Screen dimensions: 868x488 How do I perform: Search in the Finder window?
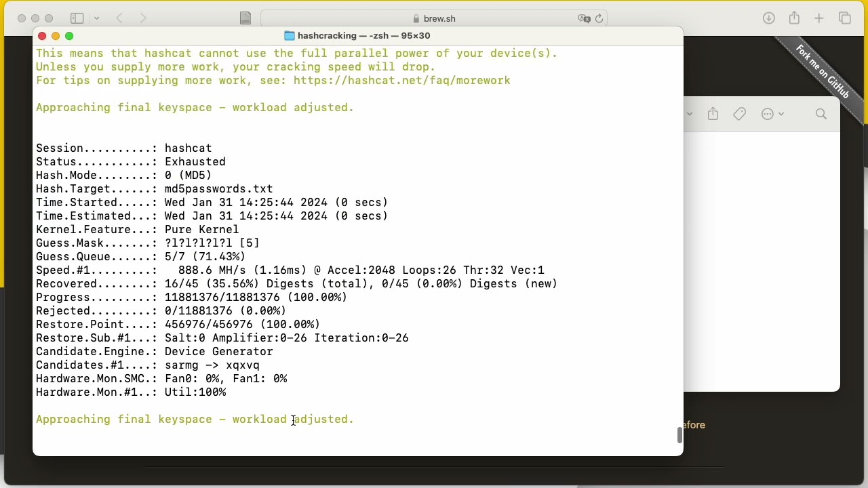821,114
